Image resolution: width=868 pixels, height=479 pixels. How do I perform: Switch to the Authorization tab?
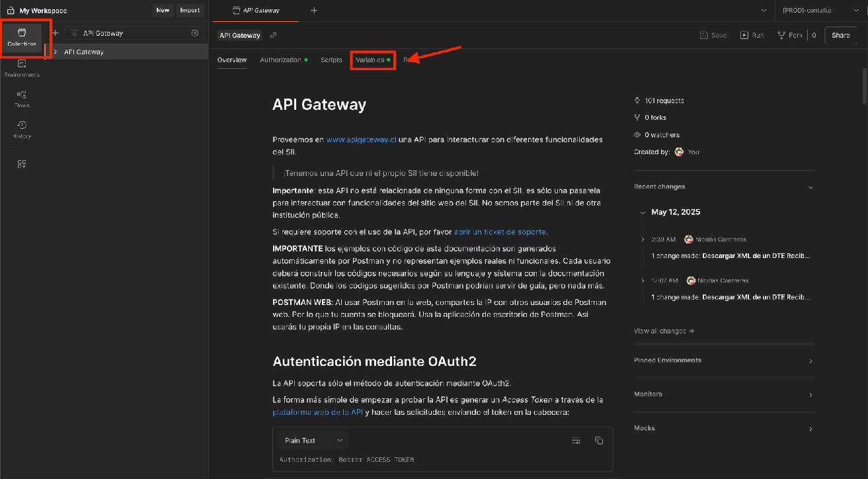point(284,60)
